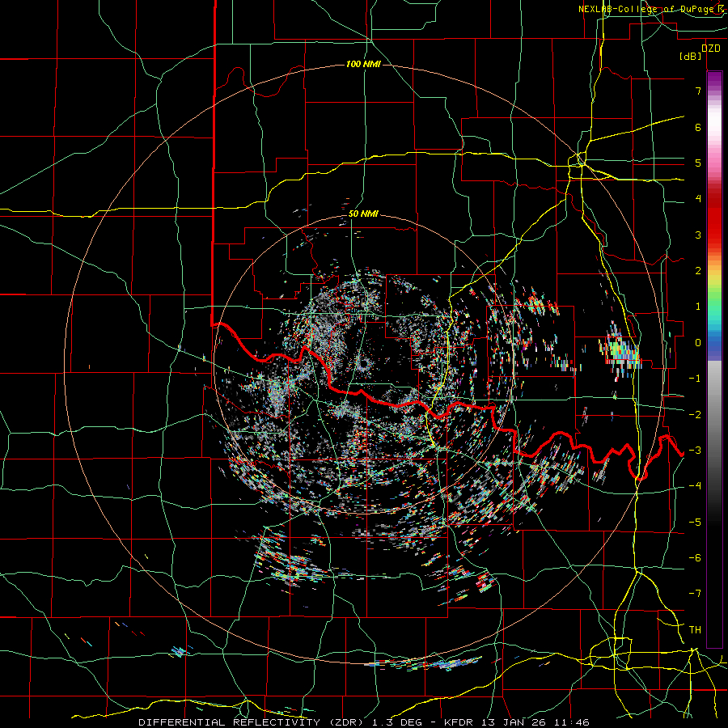This screenshot has width=728, height=728.
Task: Click the 4 value on the color scale
Action: (x=698, y=199)
